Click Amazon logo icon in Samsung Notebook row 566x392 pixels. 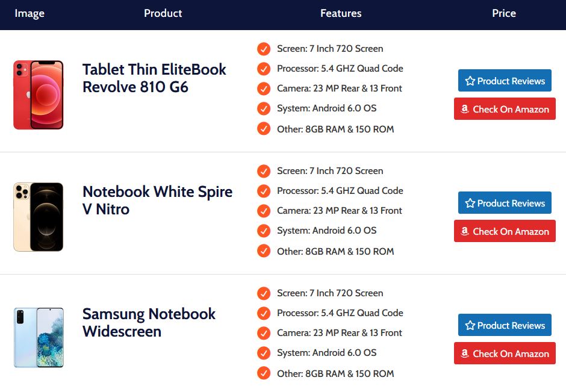pyautogui.click(x=465, y=353)
